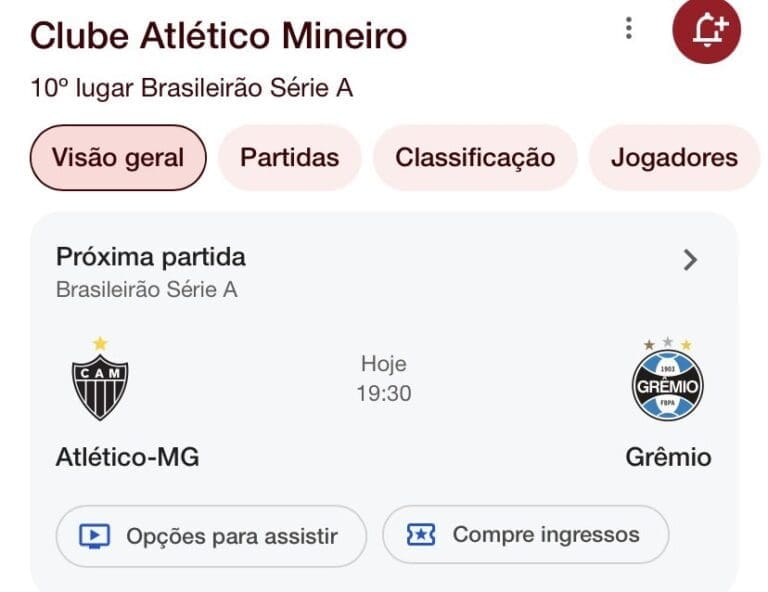
Task: Click the Atlético-MG club crest
Action: click(99, 385)
